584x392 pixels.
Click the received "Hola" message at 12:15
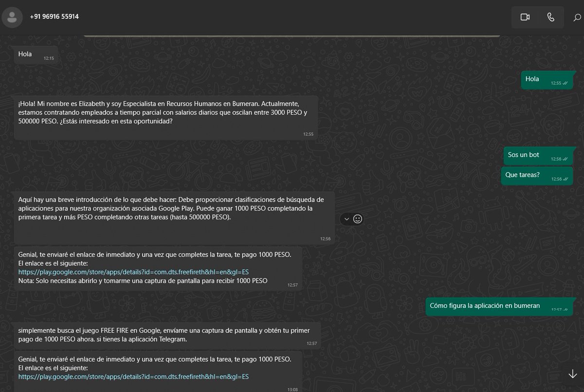[36, 55]
